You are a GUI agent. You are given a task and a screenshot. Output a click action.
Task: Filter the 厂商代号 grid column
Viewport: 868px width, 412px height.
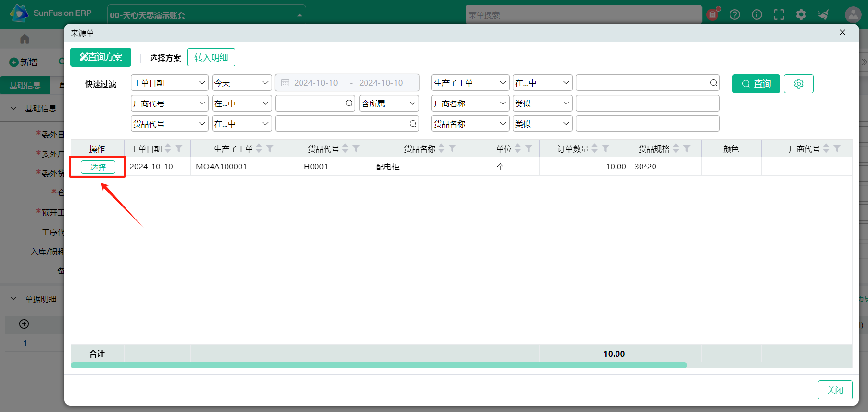837,149
